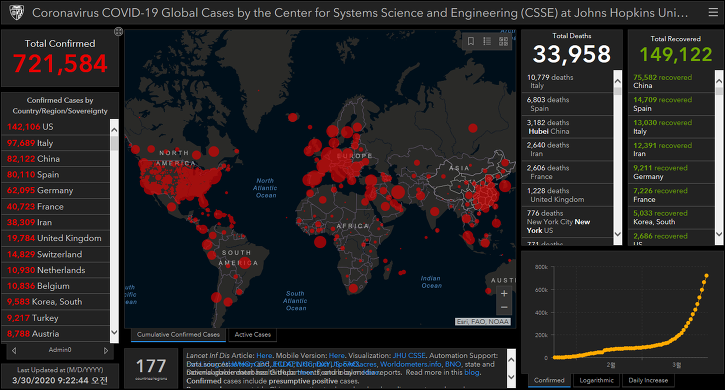The height and width of the screenshot is (390, 725).
Task: Open the Worldometers.info link
Action: pos(411,364)
